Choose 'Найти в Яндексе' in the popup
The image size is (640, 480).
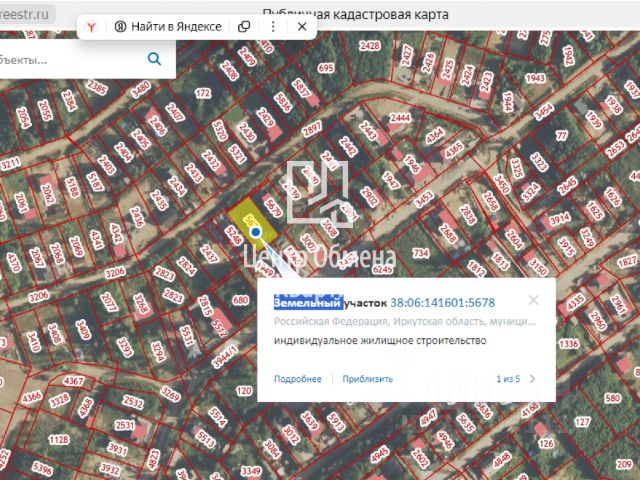[x=168, y=27]
